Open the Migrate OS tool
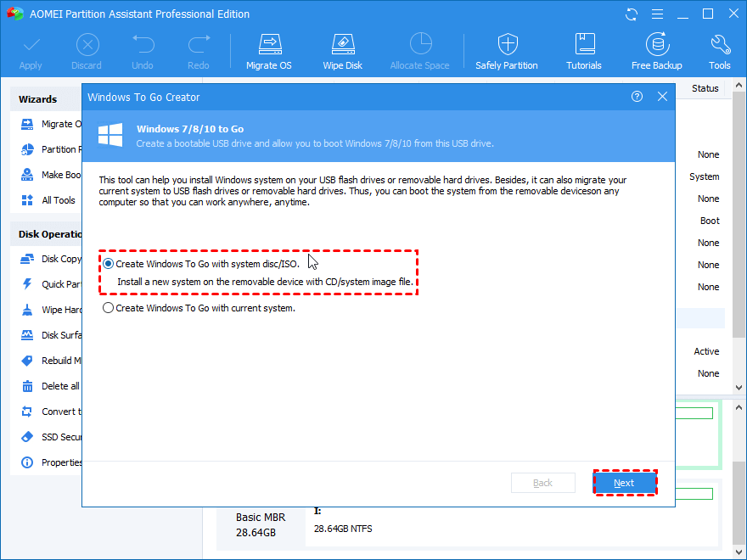 pos(269,52)
